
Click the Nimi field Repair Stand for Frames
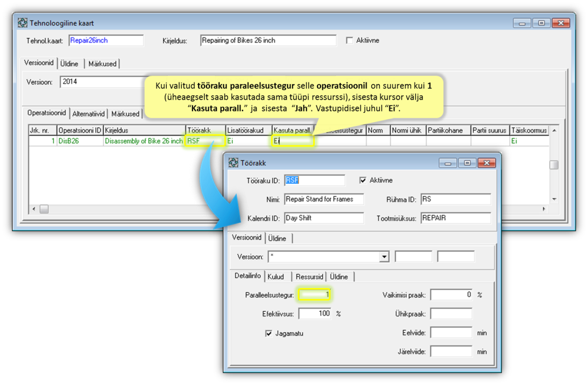click(324, 199)
